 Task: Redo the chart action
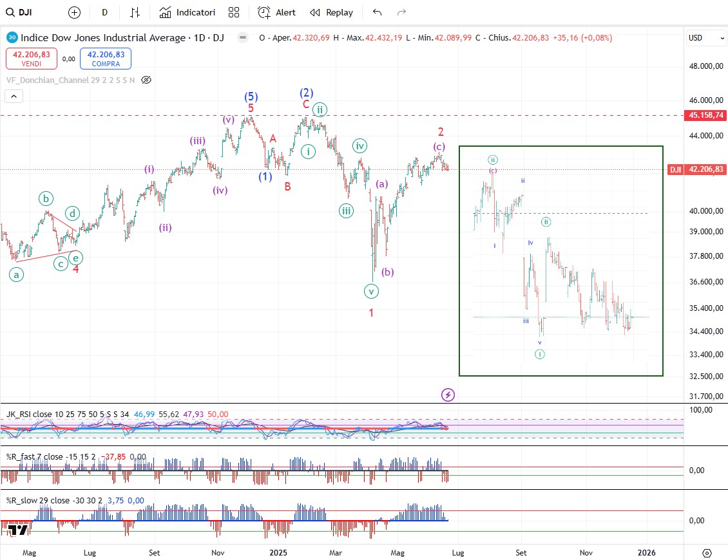401,12
